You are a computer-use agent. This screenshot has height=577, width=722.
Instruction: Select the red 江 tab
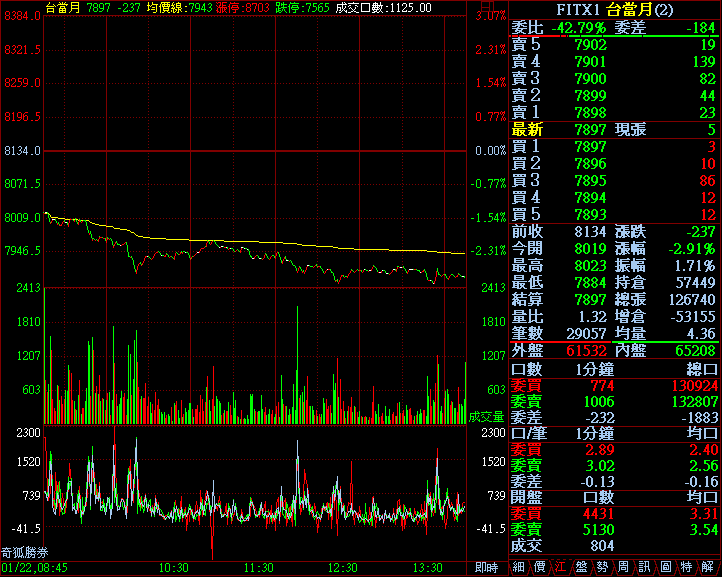click(x=560, y=567)
